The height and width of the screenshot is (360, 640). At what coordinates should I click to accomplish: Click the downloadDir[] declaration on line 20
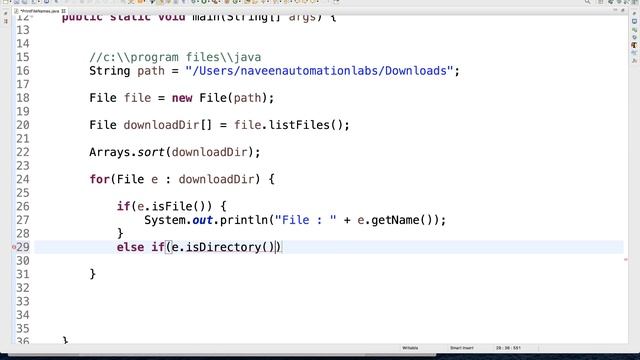(x=167, y=125)
